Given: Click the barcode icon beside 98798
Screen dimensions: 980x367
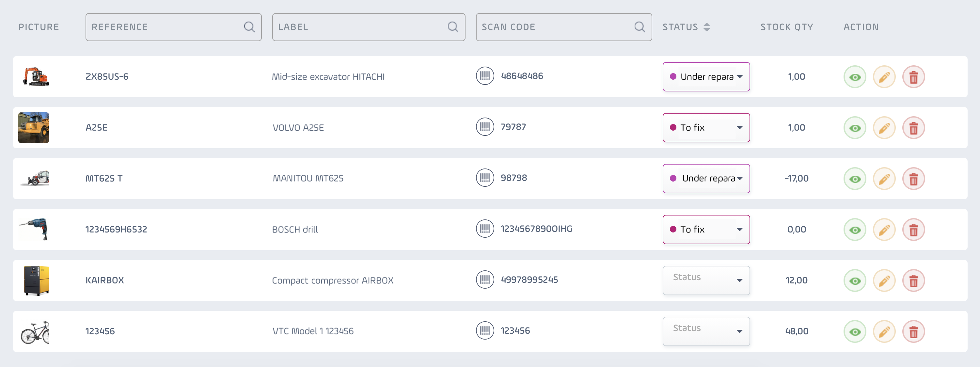Looking at the screenshot, I should (485, 178).
